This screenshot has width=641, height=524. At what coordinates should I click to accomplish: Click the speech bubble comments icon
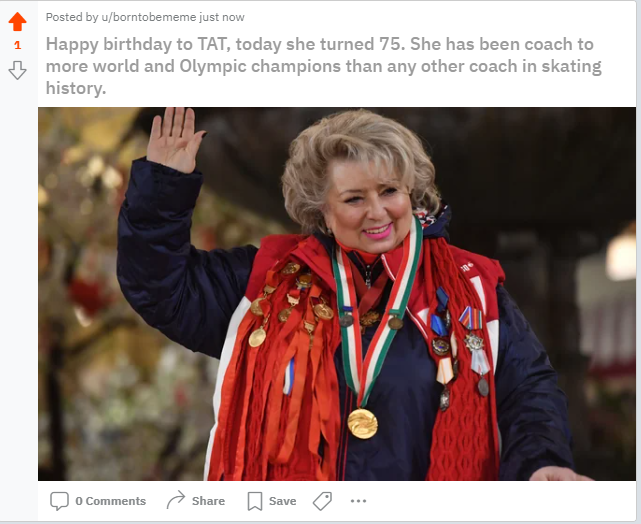coord(59,501)
